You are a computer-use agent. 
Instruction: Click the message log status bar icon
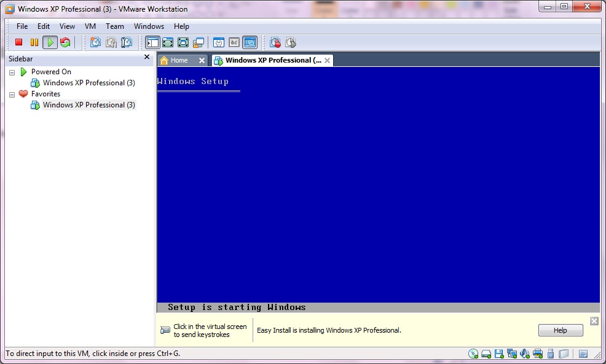tap(583, 354)
